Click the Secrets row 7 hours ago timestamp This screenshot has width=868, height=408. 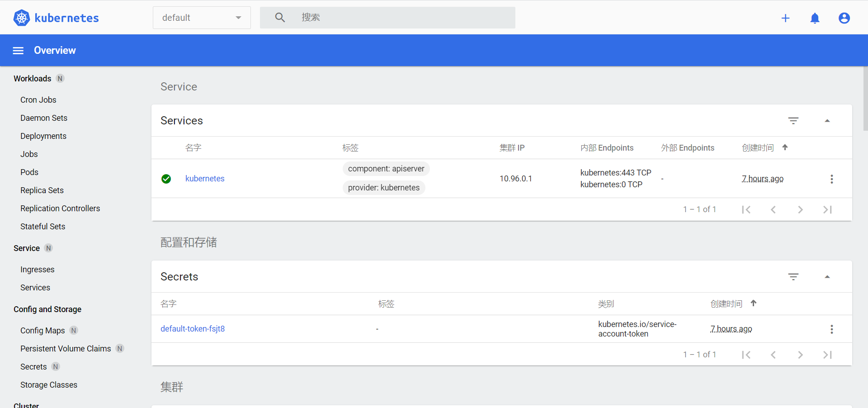(x=731, y=329)
